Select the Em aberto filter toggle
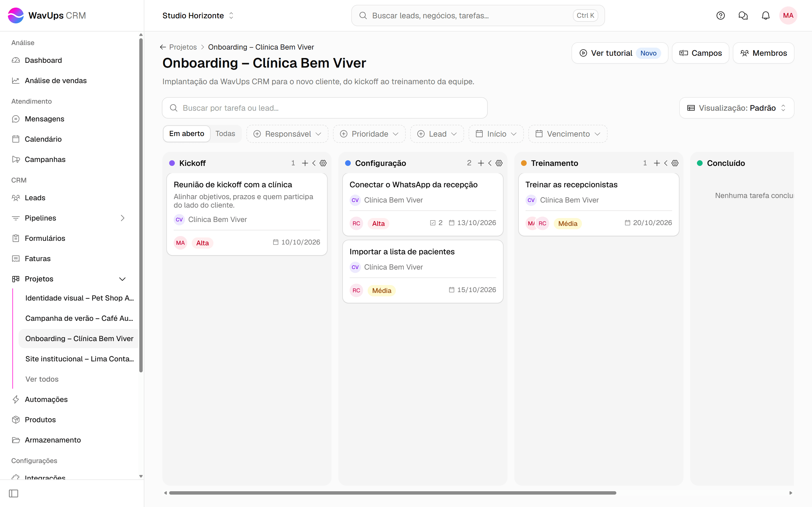Image resolution: width=812 pixels, height=507 pixels. coord(187,134)
